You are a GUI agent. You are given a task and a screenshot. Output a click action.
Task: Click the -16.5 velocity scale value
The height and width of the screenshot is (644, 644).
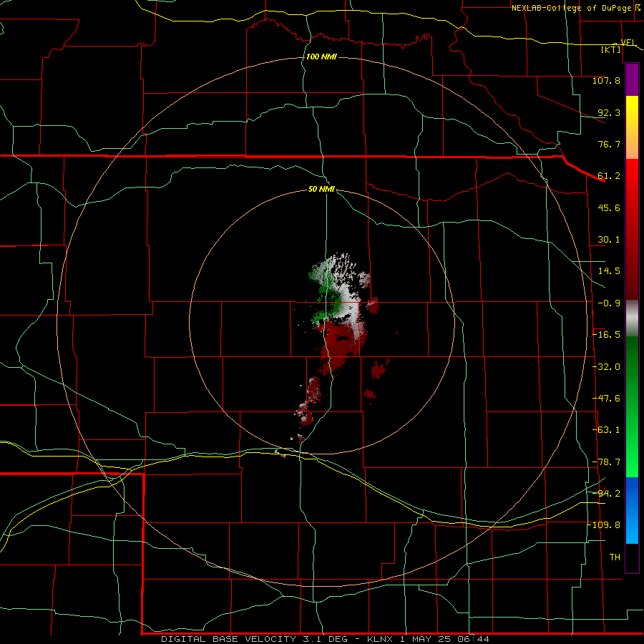tap(606, 335)
